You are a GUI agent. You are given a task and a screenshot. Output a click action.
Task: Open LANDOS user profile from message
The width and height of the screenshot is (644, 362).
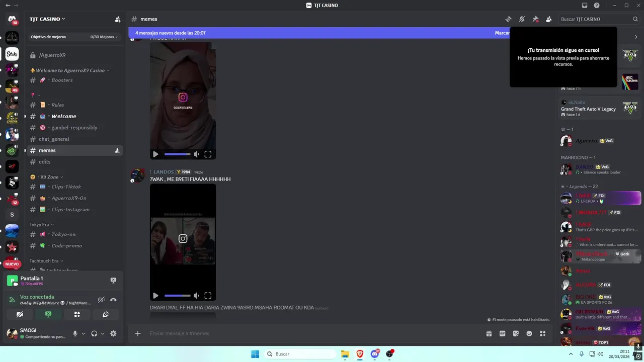point(164,172)
